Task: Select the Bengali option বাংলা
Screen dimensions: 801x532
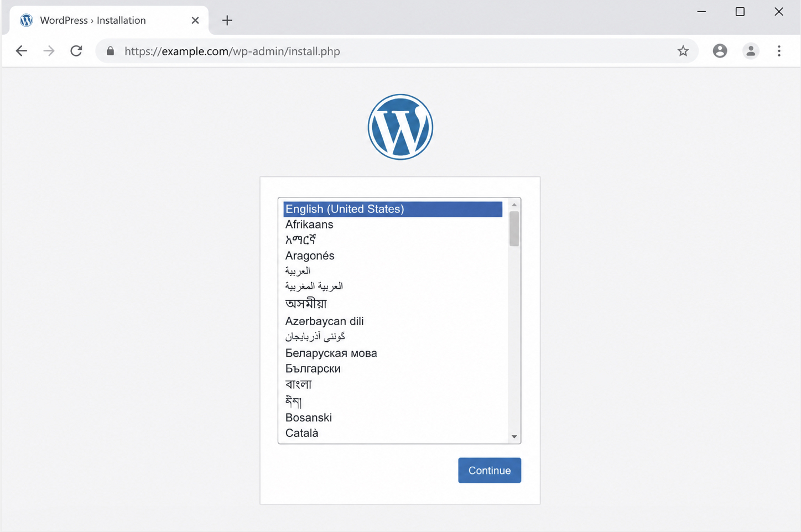Action: (393, 384)
